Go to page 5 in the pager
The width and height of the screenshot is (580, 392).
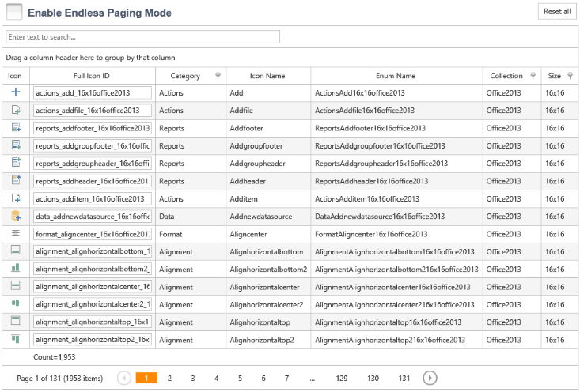click(241, 379)
